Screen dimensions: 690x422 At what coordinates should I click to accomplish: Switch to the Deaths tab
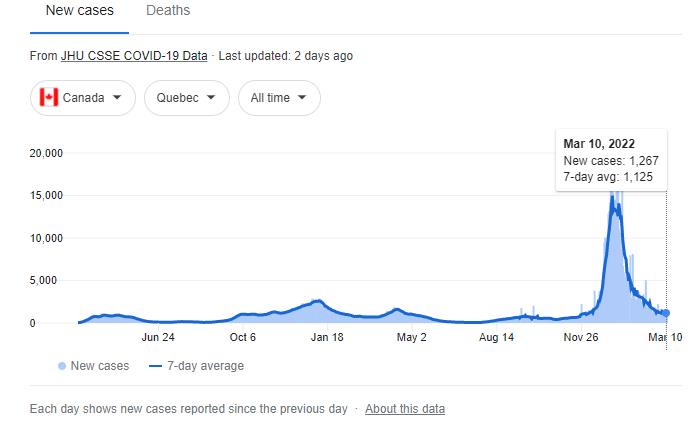(x=168, y=11)
